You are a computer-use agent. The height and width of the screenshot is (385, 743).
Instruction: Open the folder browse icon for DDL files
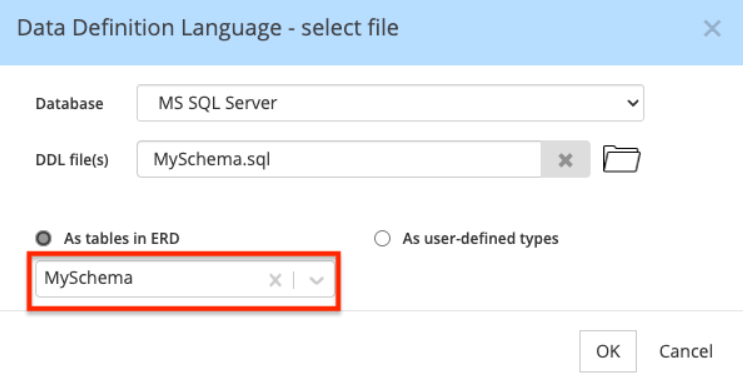[622, 159]
